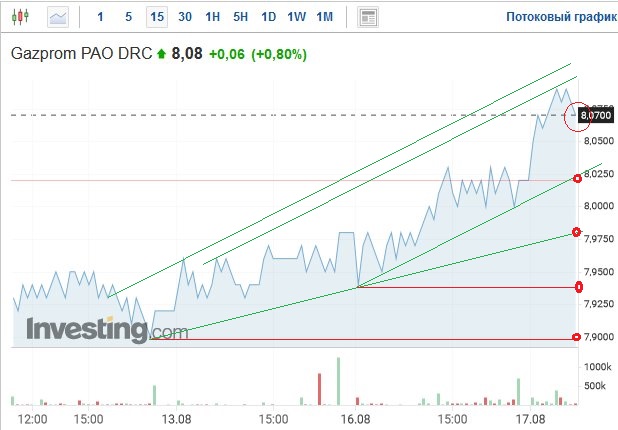Click the 8,0700 current price label
618x430 pixels.
[x=596, y=115]
